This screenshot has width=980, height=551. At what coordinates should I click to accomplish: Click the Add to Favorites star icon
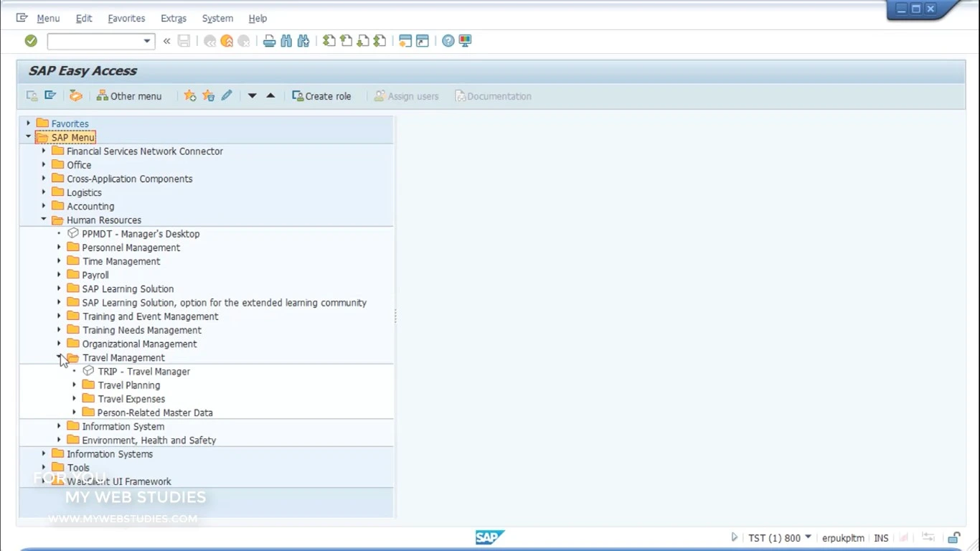pos(190,95)
